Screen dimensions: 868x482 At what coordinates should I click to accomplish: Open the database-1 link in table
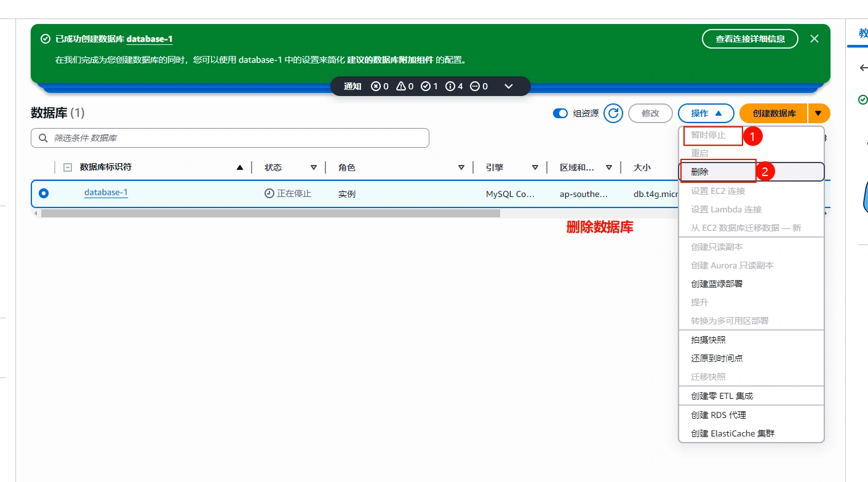[x=106, y=193]
